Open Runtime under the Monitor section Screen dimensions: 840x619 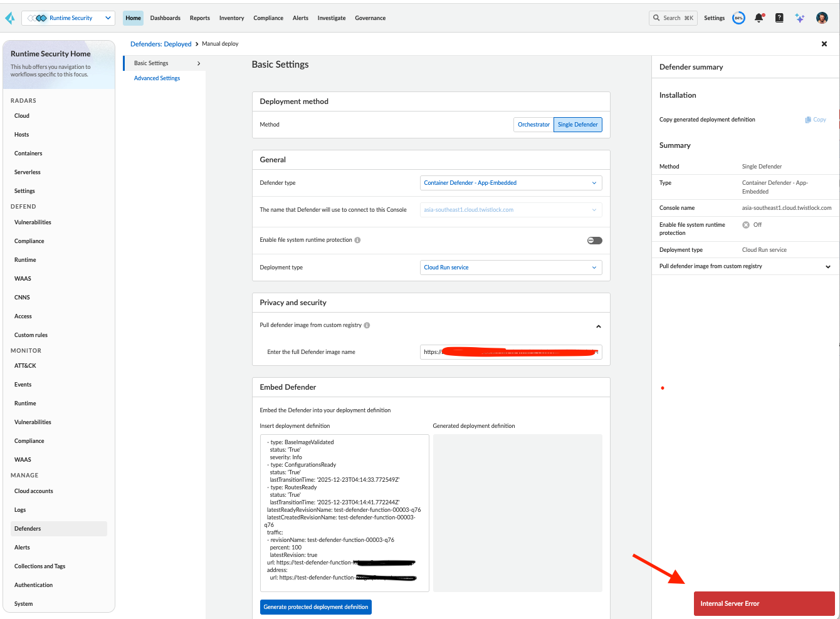pyautogui.click(x=25, y=403)
